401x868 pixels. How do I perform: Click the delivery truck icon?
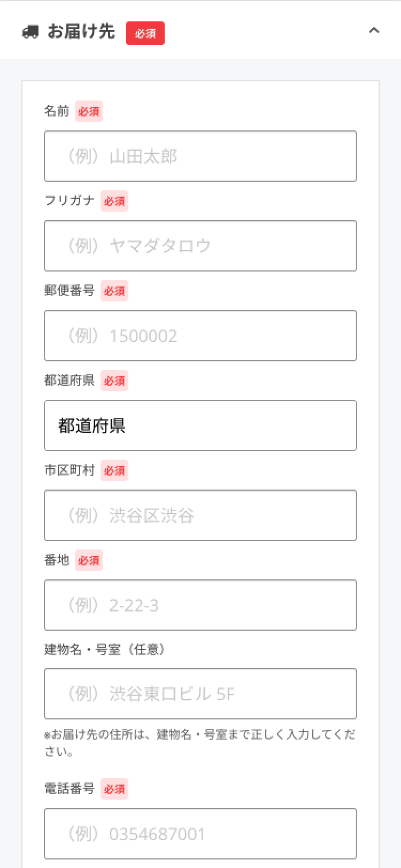(30, 32)
